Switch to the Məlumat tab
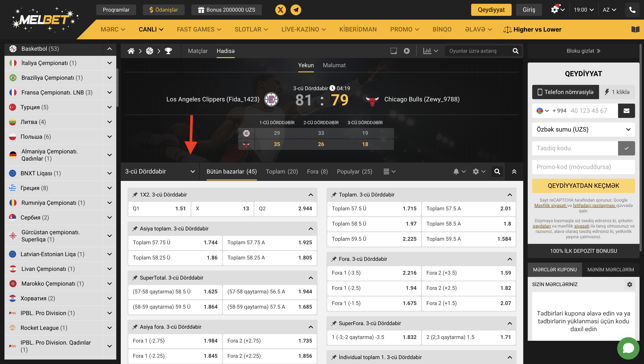644x364 pixels. (x=334, y=65)
